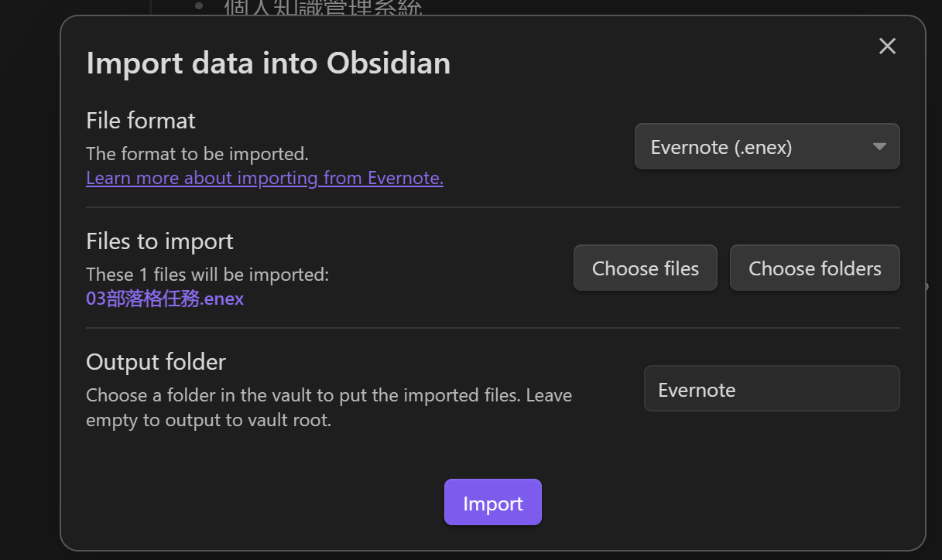Viewport: 942px width, 560px height.
Task: Click the divider line above Output folder
Action: (492, 328)
